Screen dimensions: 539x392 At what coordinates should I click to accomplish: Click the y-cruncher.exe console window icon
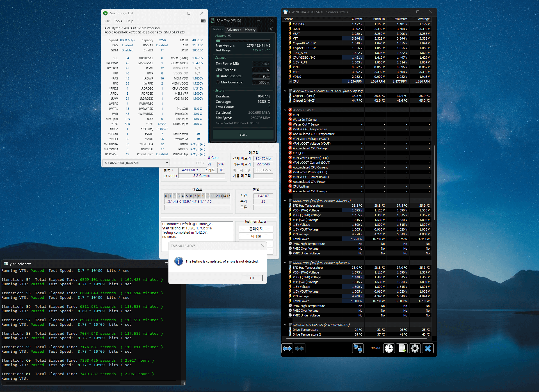click(x=6, y=264)
